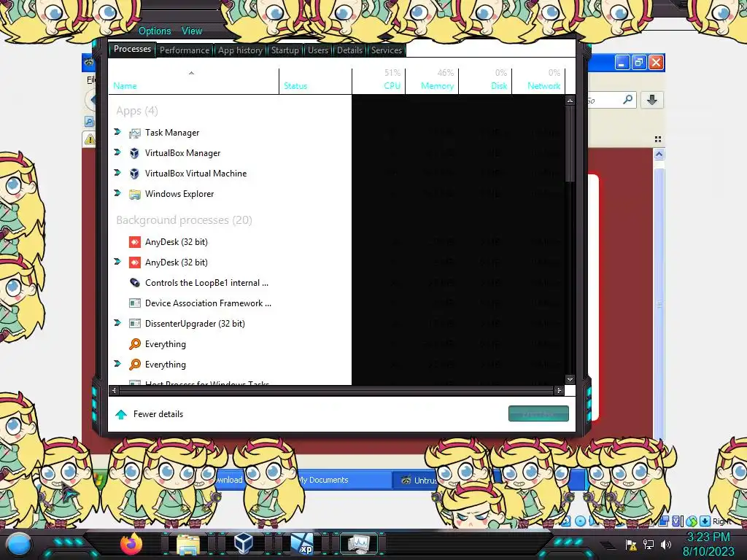Click the DissenterUpgrader process icon
Viewport: 747px width, 560px height.
pos(135,324)
